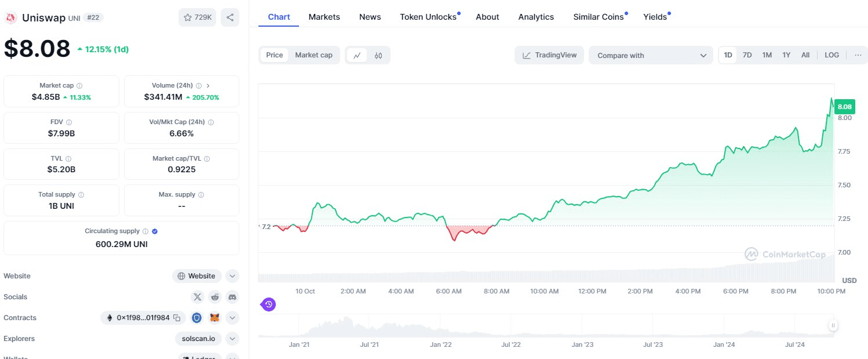Click the mini history chart near Jan '22
This screenshot has width=868, height=359.
[x=440, y=327]
